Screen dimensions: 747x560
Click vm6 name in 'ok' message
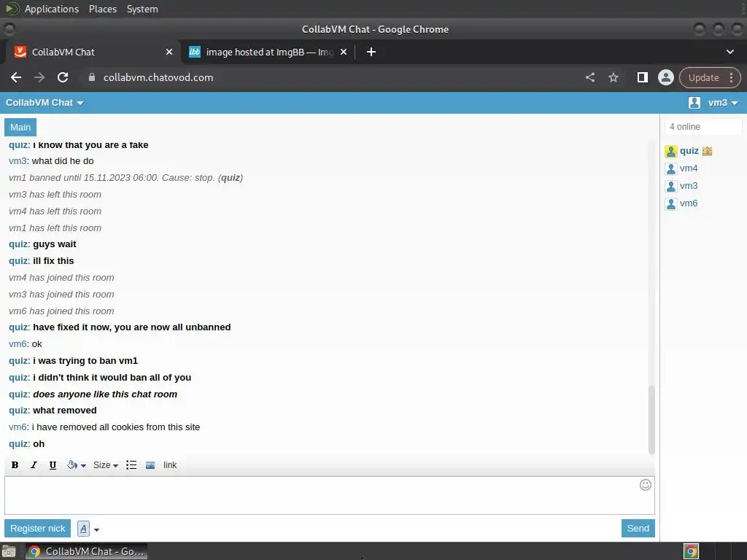pyautogui.click(x=18, y=344)
